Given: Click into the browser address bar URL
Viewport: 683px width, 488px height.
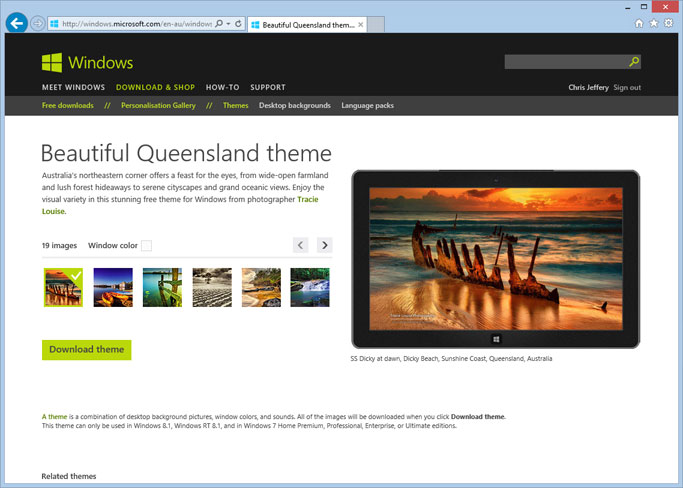Looking at the screenshot, I should tap(136, 24).
